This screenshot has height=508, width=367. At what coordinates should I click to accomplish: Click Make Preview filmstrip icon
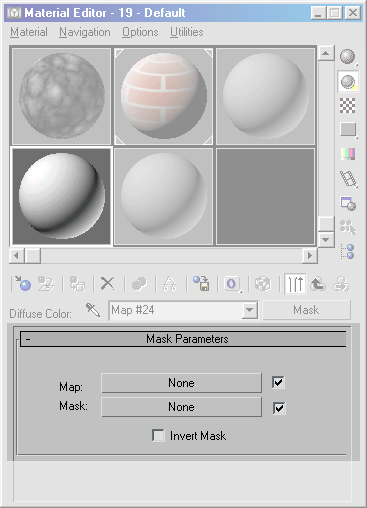click(348, 179)
